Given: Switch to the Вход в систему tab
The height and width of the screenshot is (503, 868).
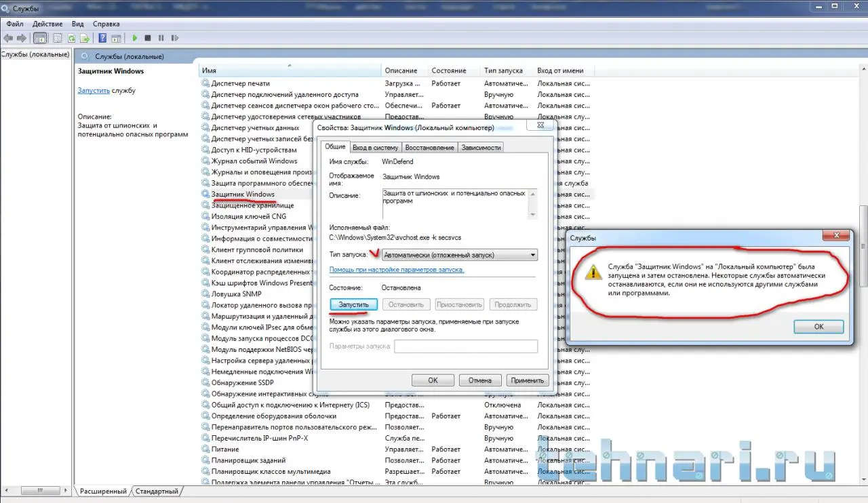Looking at the screenshot, I should [376, 147].
